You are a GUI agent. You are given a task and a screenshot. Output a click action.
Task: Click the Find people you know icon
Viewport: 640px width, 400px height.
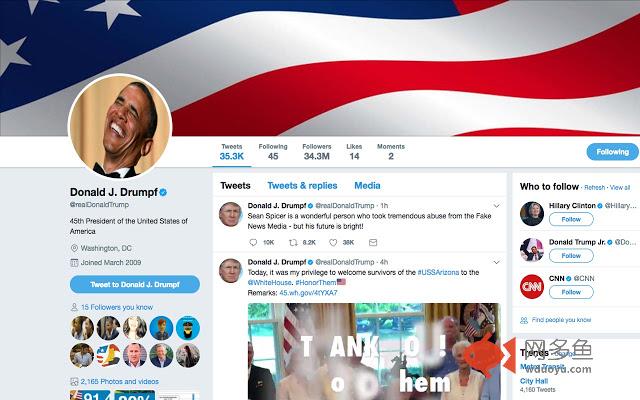coord(524,320)
